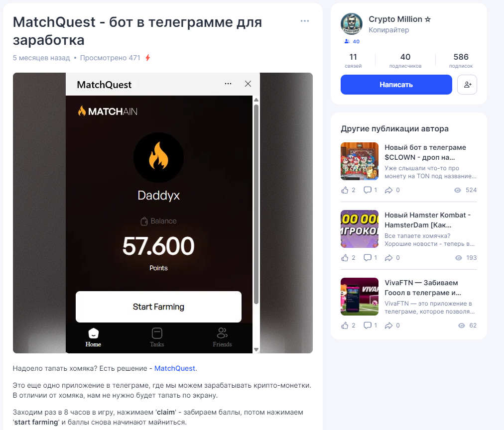
Task: Click the $CLOWN publication thumbnail
Action: (x=360, y=161)
